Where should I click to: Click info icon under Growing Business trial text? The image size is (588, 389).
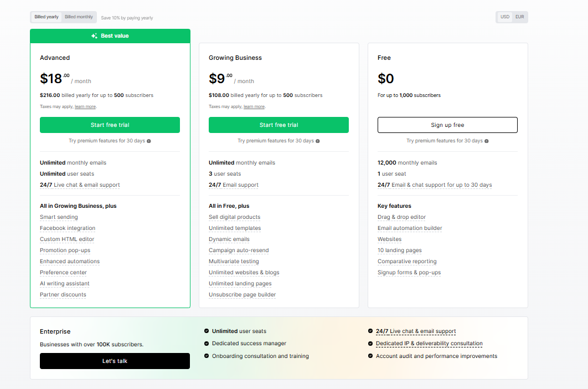pyautogui.click(x=318, y=141)
